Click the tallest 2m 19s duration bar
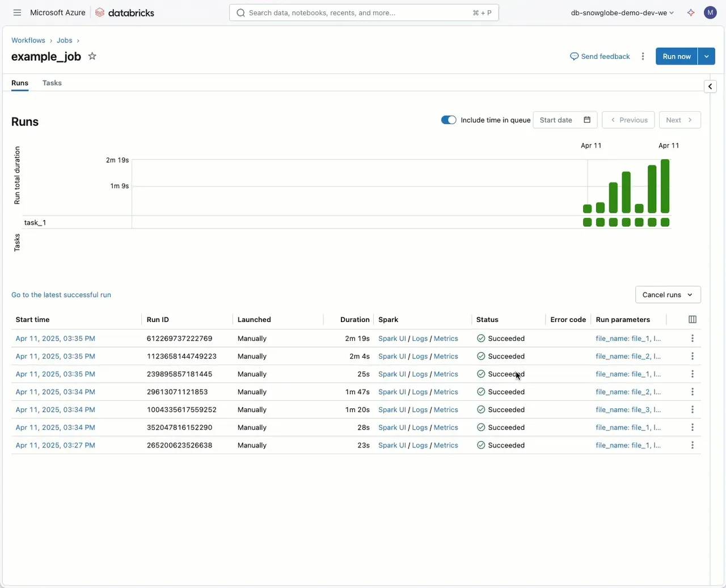 [x=665, y=186]
